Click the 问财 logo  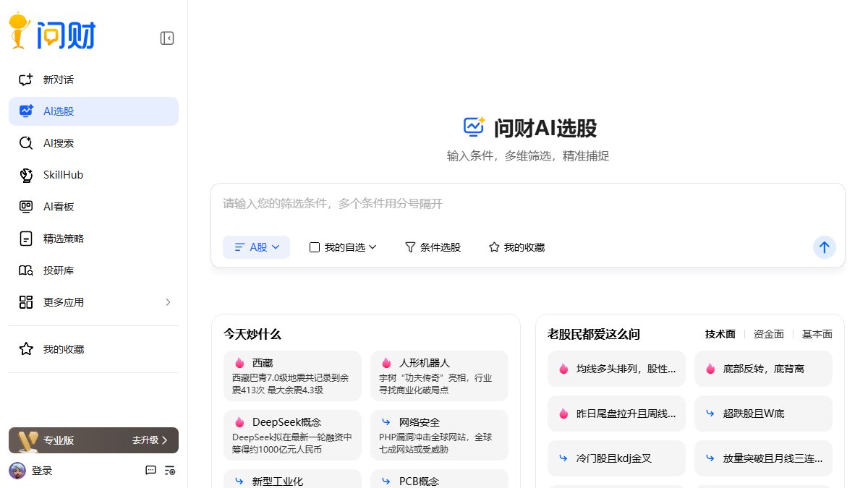(52, 31)
